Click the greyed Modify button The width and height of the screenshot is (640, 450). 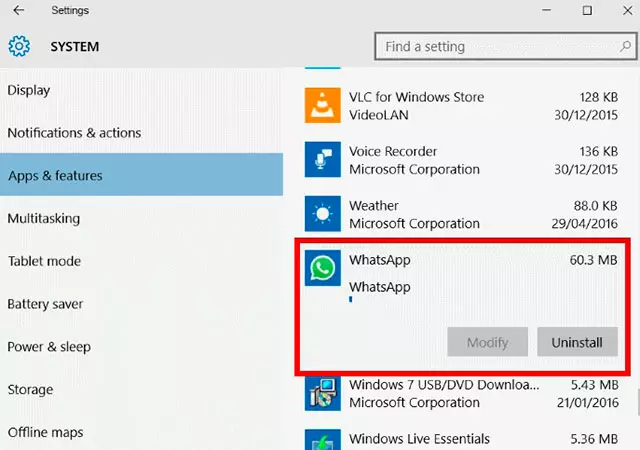click(487, 342)
